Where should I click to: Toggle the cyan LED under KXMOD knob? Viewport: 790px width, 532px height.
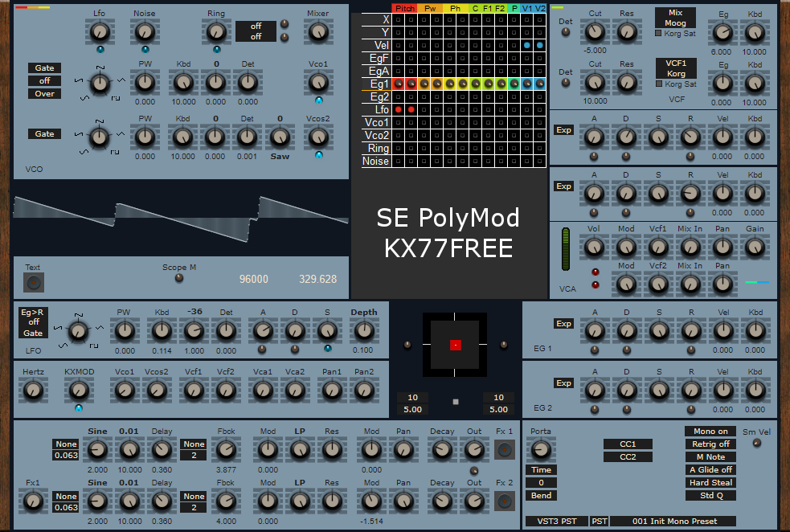(x=79, y=408)
